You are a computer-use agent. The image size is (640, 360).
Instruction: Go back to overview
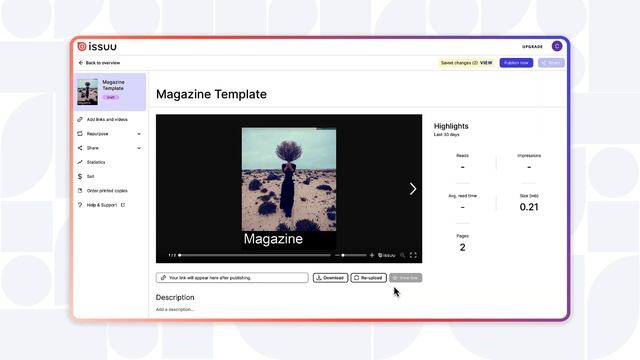[x=99, y=63]
